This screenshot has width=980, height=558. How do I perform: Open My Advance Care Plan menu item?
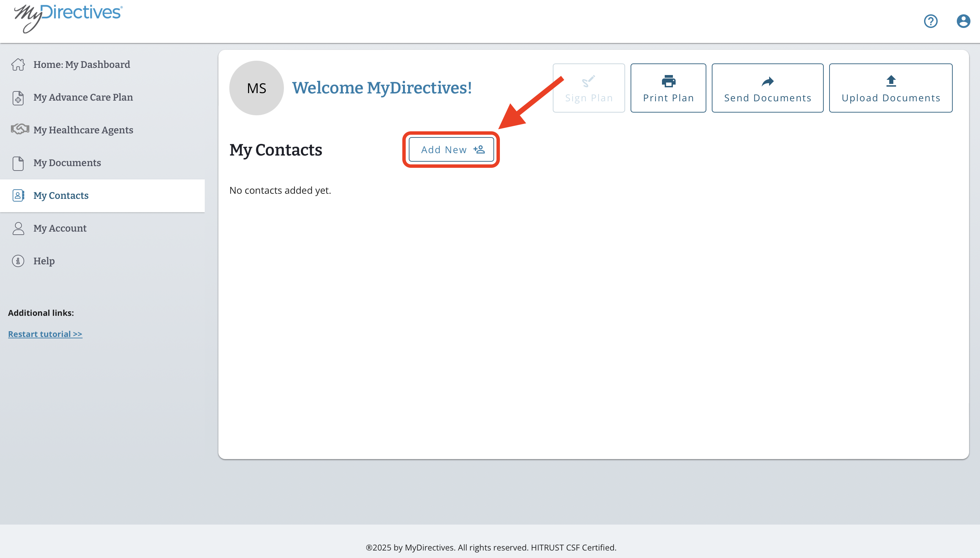click(83, 97)
